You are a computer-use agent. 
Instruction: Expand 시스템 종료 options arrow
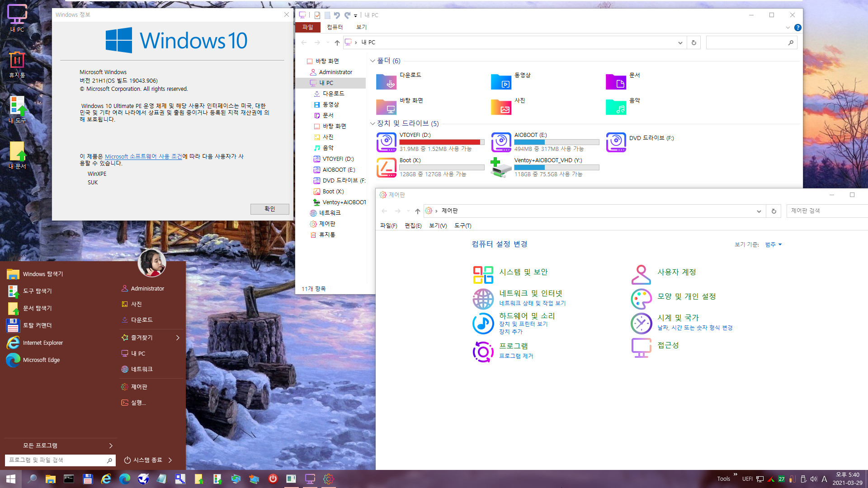pos(170,460)
